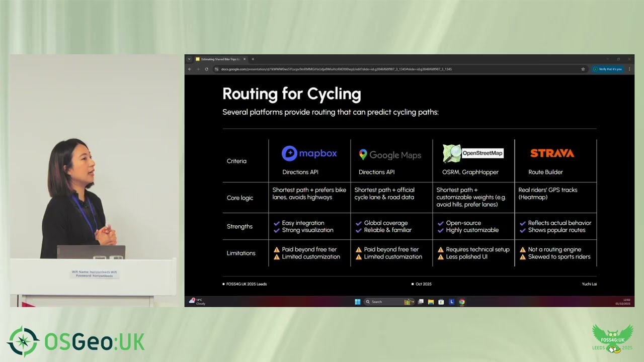Click the Yuchi Lai footer name
This screenshot has height=362, width=644.
click(x=589, y=284)
